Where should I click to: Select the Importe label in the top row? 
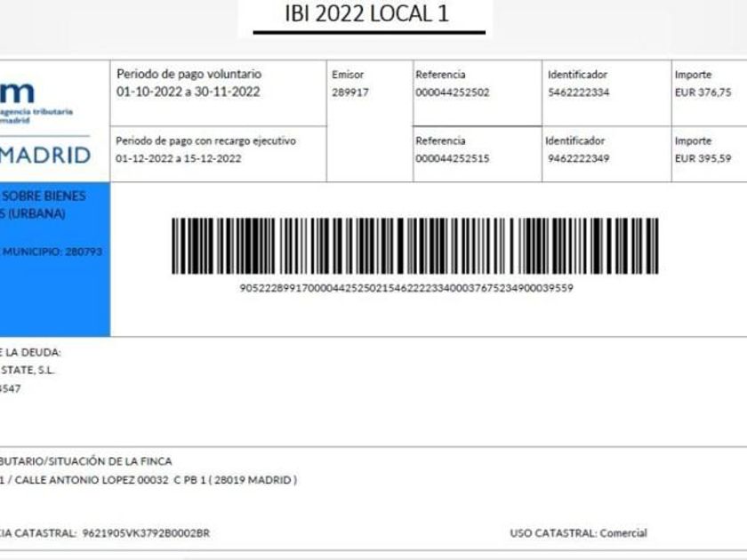(693, 75)
